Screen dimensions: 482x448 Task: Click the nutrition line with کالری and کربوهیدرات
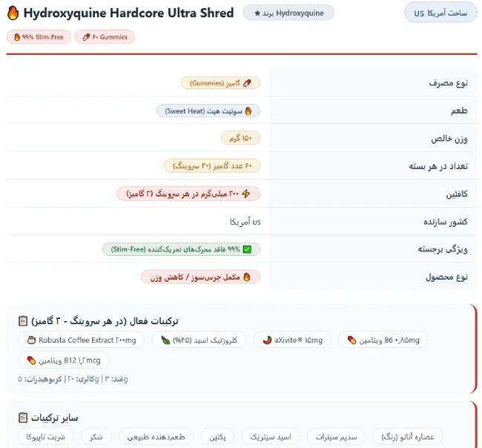73,379
